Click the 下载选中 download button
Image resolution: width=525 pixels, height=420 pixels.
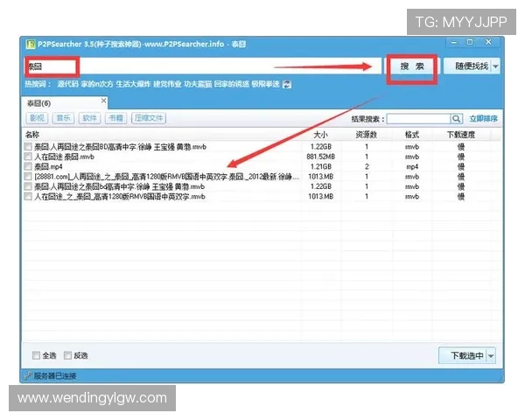pyautogui.click(x=464, y=356)
